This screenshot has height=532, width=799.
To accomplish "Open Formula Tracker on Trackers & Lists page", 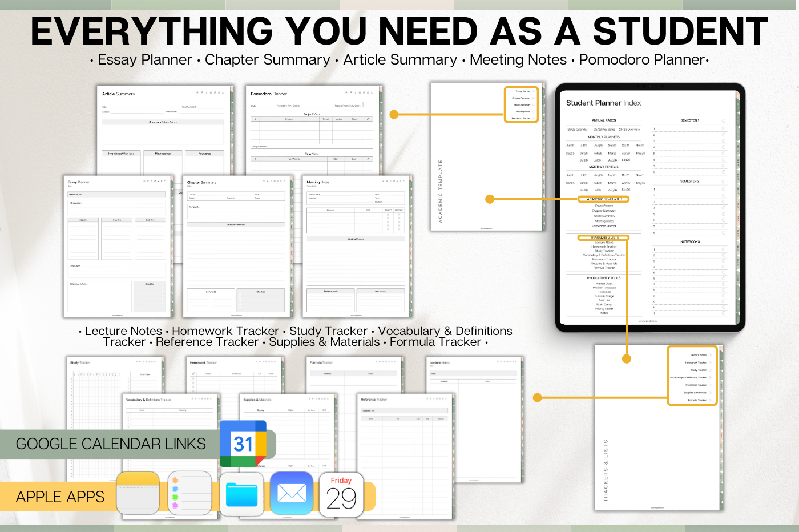I will coord(697,400).
